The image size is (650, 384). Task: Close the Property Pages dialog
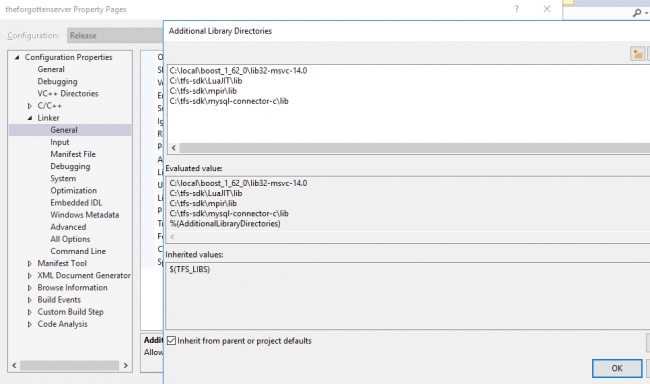tap(547, 9)
